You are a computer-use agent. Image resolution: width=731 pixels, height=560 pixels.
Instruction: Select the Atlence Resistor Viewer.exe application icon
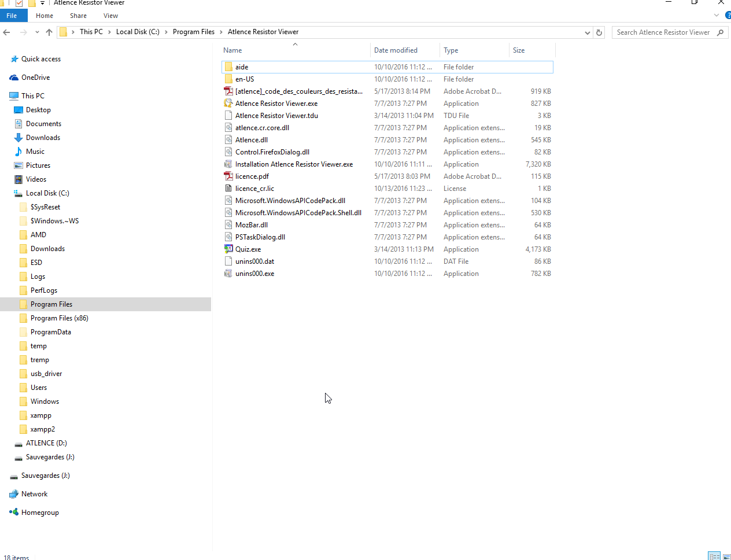point(228,104)
